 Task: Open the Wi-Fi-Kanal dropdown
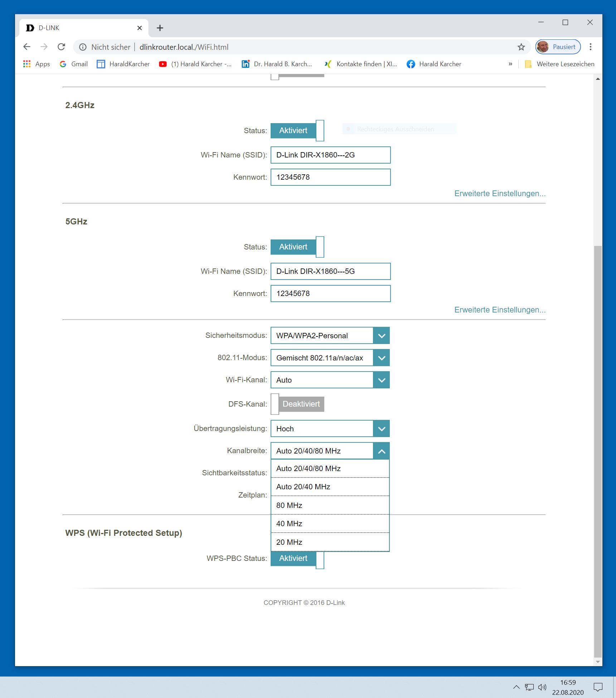(x=330, y=380)
